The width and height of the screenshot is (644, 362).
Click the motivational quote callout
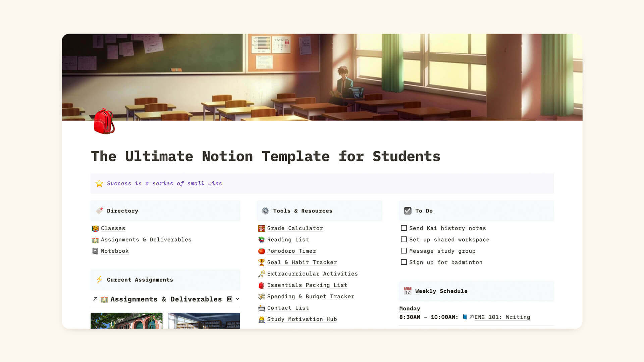pos(322,183)
